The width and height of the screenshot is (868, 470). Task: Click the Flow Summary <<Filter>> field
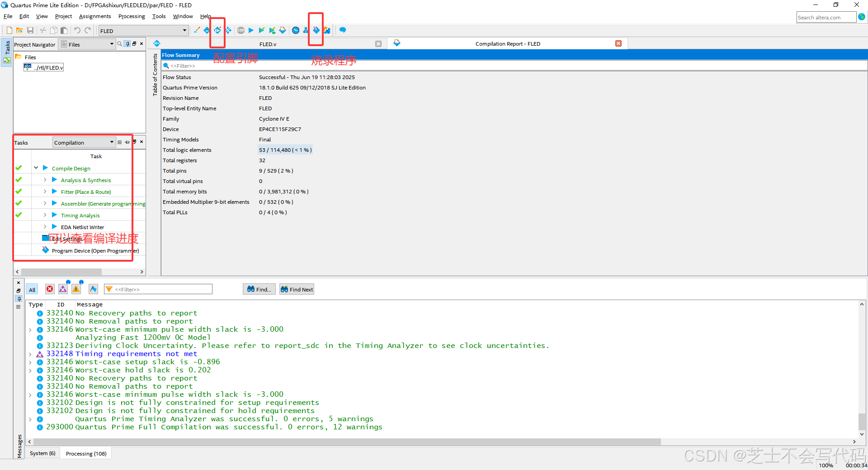(x=514, y=66)
